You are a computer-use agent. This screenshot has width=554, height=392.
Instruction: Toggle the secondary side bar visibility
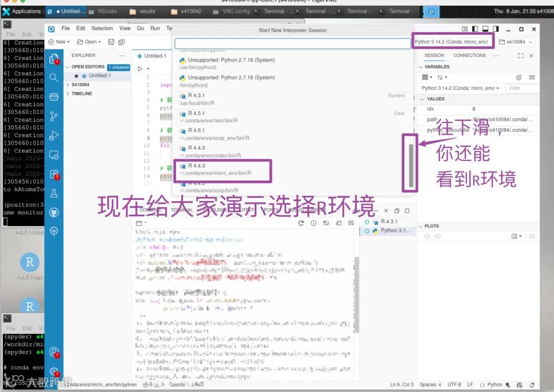(x=496, y=29)
